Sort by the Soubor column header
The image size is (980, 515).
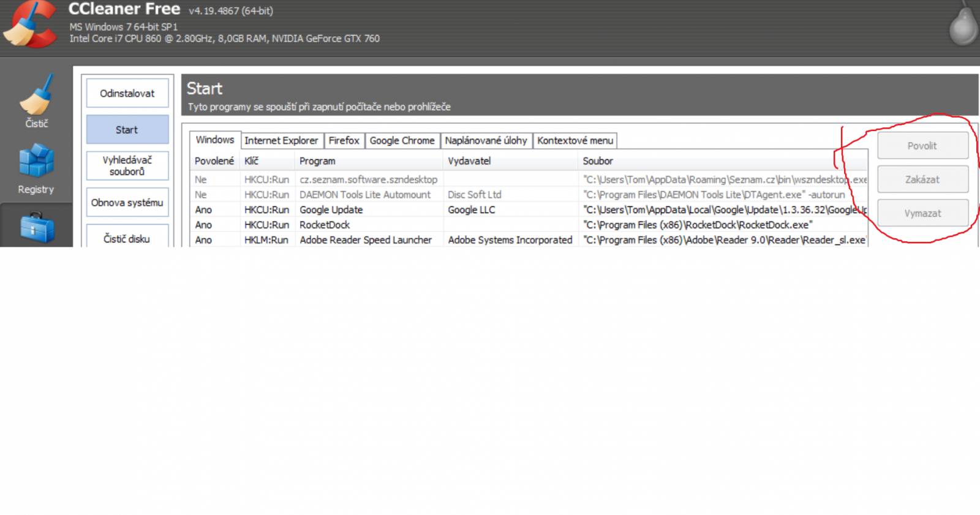pyautogui.click(x=723, y=161)
